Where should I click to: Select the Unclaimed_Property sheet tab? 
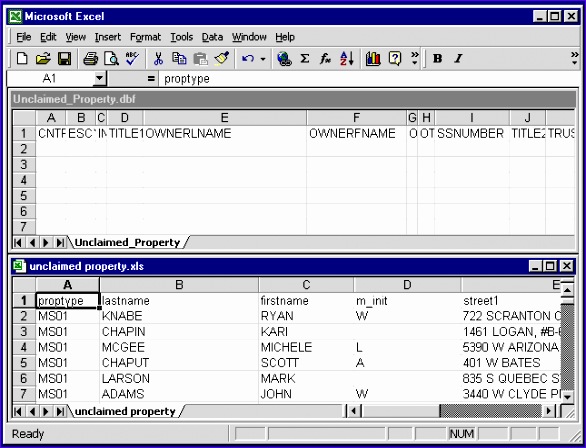click(x=127, y=242)
